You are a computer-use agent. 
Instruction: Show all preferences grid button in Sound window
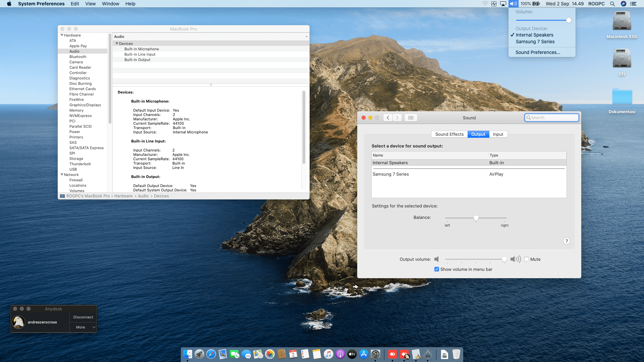coord(411,118)
